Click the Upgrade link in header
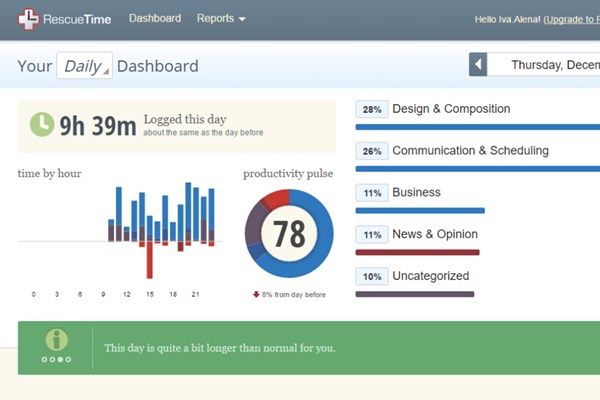Image resolution: width=600 pixels, height=400 pixels. coord(571,19)
